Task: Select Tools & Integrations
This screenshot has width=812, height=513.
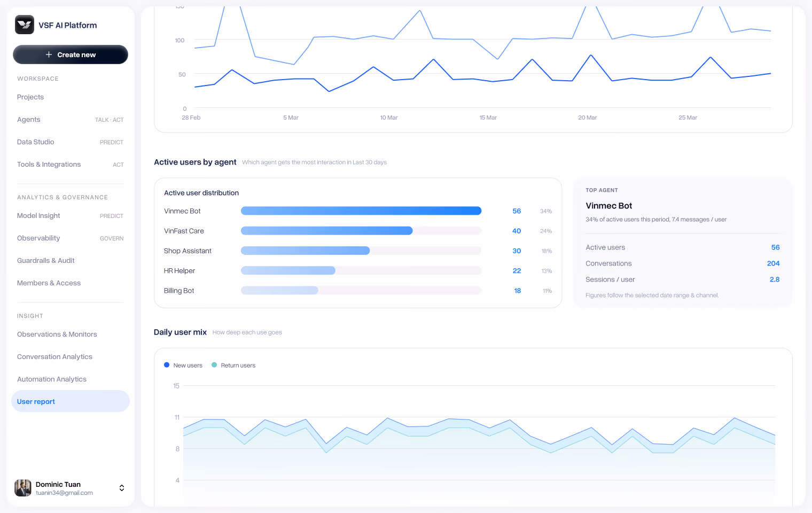Action: click(x=71, y=165)
